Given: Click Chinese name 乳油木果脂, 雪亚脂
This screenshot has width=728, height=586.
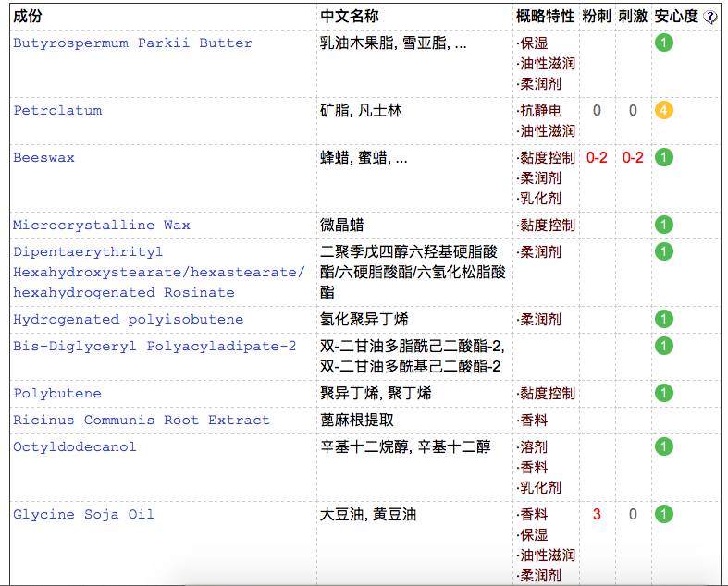Looking at the screenshot, I should (x=393, y=43).
